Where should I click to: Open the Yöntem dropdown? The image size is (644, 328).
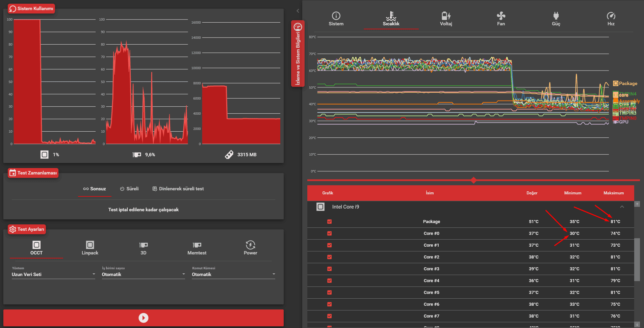point(53,274)
